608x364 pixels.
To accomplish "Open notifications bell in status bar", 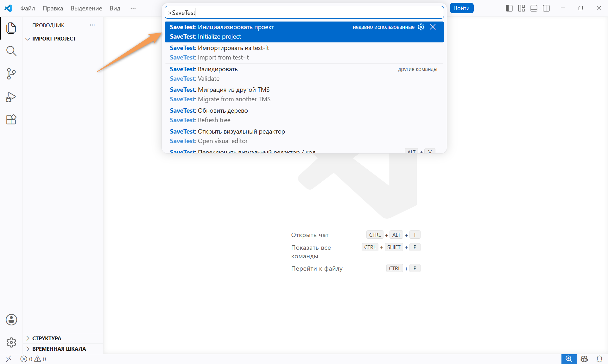I will 599,359.
